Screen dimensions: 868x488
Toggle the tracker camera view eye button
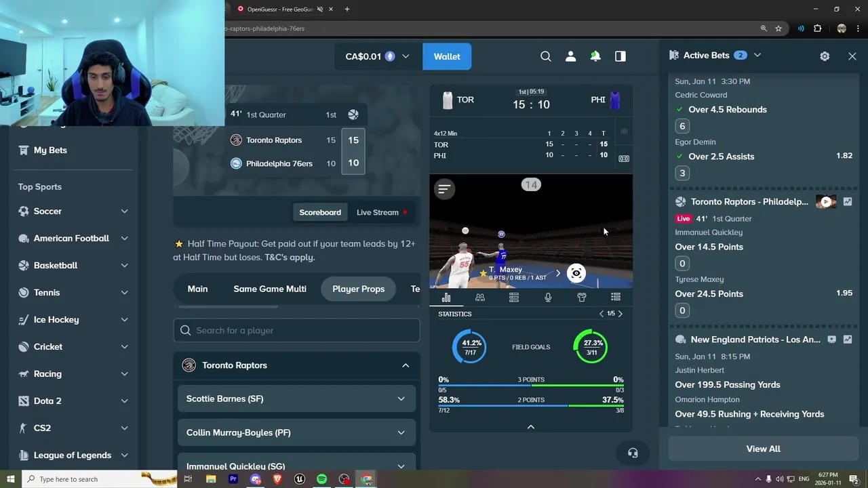tap(576, 273)
